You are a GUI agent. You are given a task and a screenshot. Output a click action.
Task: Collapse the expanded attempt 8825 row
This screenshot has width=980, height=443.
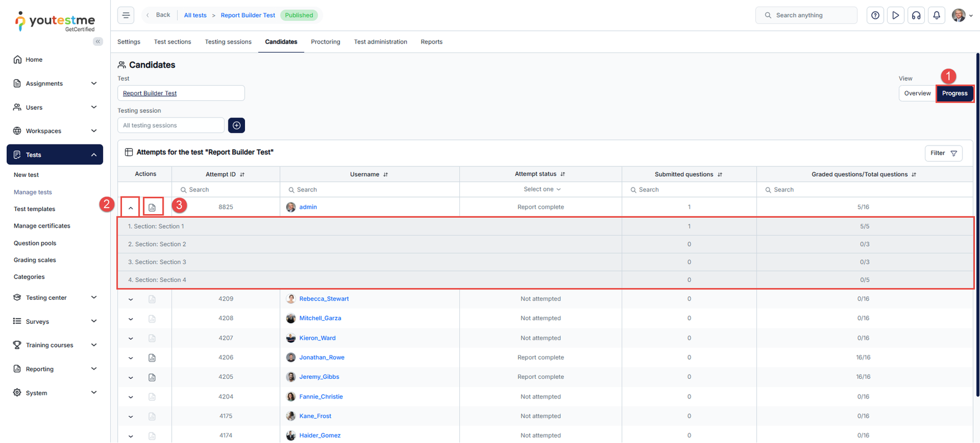[130, 207]
